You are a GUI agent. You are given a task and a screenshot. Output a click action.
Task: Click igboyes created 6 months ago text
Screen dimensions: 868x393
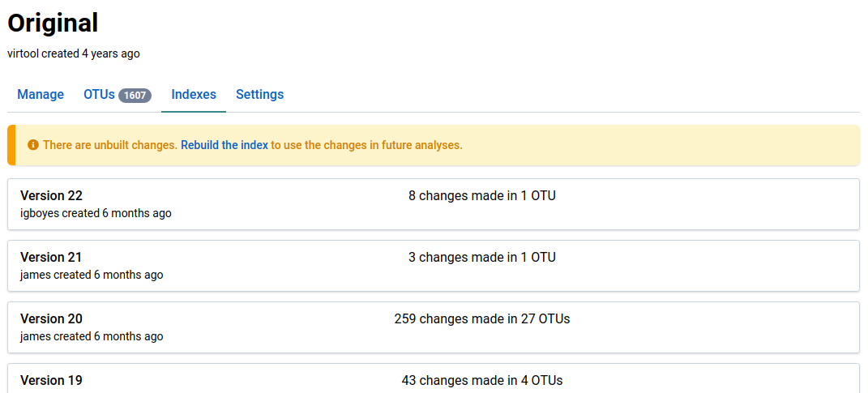[x=96, y=213]
